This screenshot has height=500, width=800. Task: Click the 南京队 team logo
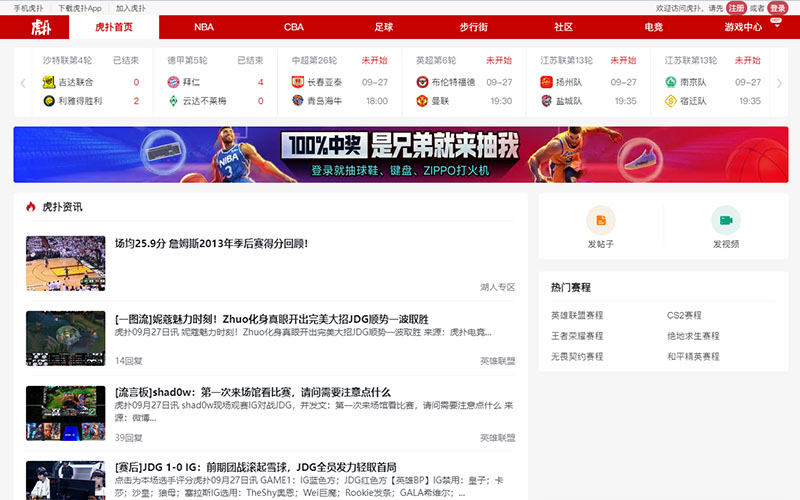[x=670, y=82]
